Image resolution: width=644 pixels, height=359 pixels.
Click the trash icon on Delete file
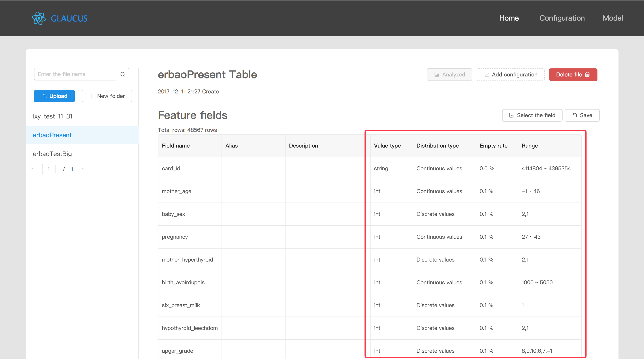coord(588,74)
